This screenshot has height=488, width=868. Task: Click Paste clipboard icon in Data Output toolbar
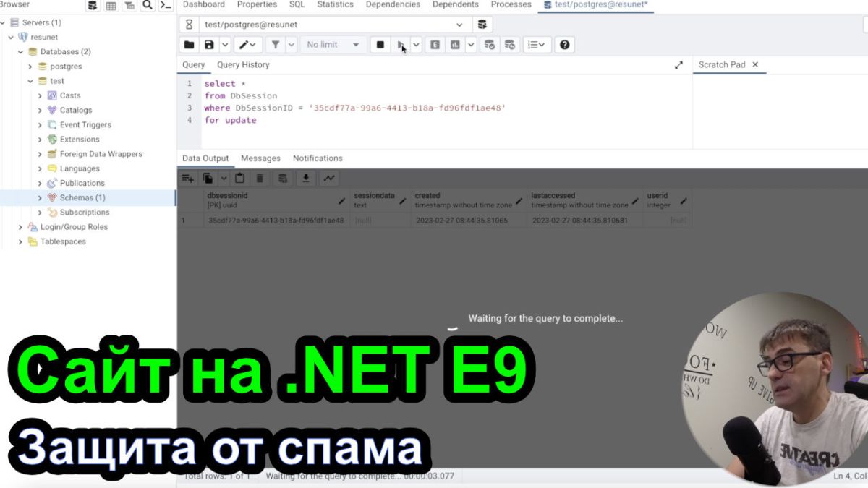(x=240, y=178)
